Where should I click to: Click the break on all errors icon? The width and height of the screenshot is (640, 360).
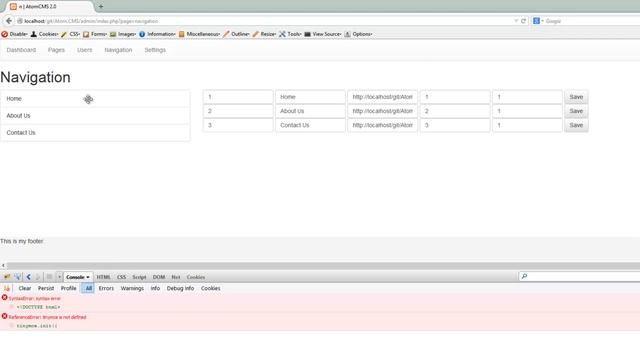point(7,288)
